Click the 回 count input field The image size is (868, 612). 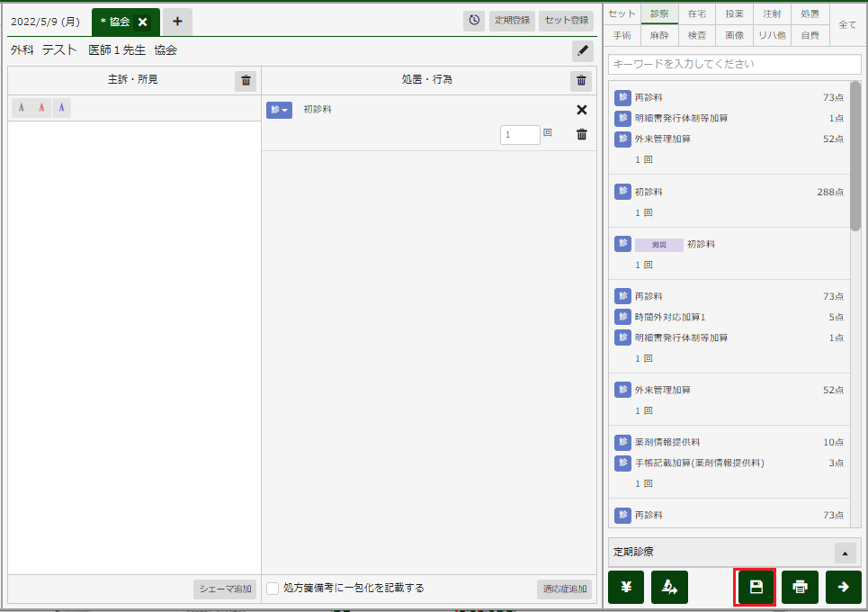click(520, 135)
